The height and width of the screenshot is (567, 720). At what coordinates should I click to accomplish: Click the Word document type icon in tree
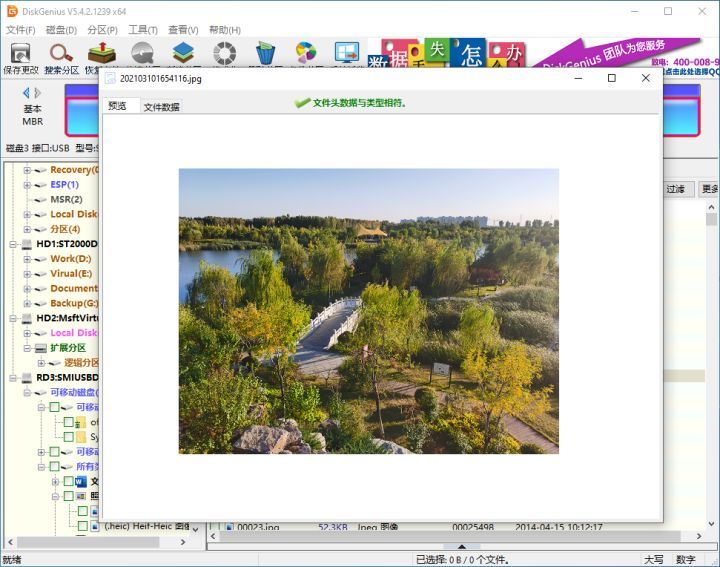click(x=81, y=482)
